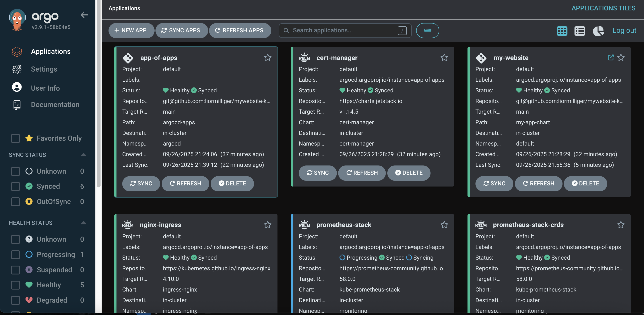Image resolution: width=644 pixels, height=315 pixels.
Task: Star the cert-manager application
Action: [444, 58]
